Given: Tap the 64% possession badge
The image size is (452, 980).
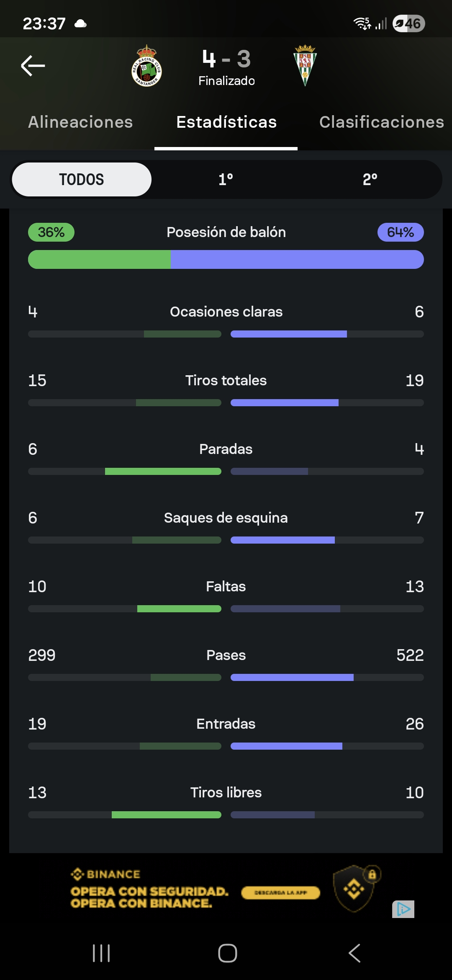Looking at the screenshot, I should (401, 232).
